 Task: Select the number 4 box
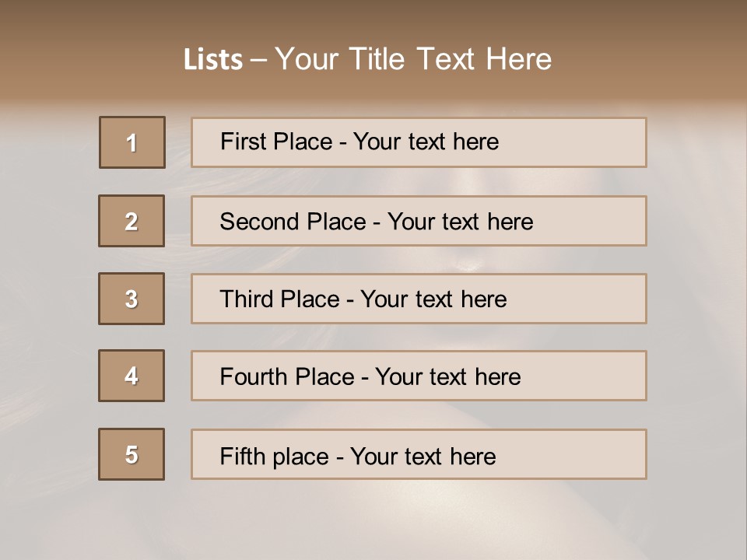point(132,376)
